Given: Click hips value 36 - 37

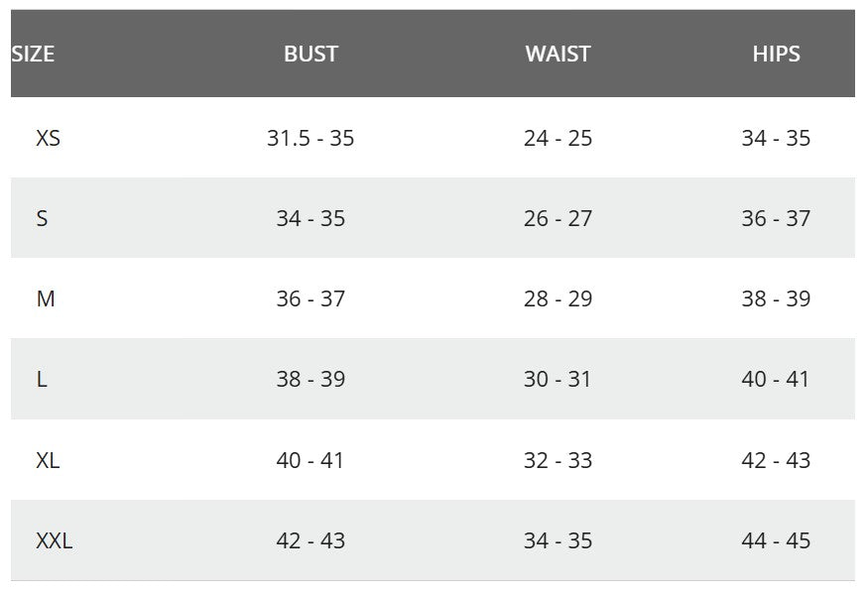Looking at the screenshot, I should (x=776, y=219).
